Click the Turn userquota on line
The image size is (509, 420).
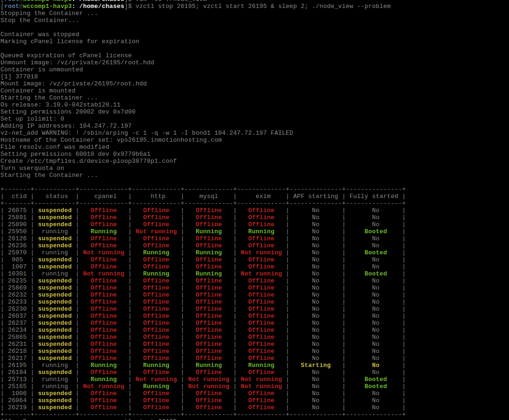pyautogui.click(x=32, y=168)
